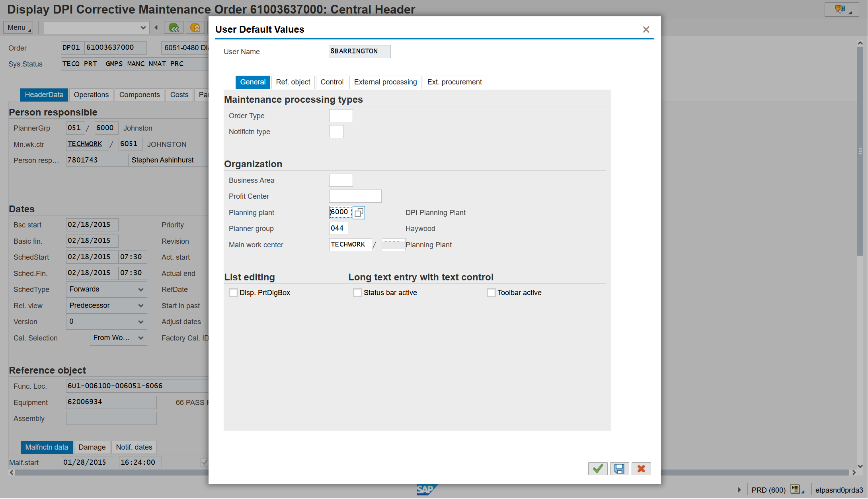The height and width of the screenshot is (499, 868).
Task: Confirm the defaults with the green checkmark
Action: click(597, 469)
